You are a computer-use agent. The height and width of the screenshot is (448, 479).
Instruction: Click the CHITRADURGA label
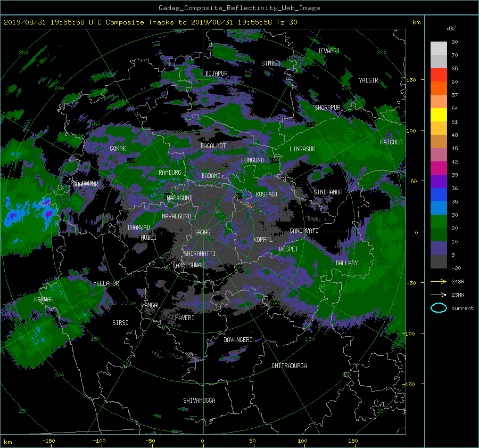tap(289, 366)
